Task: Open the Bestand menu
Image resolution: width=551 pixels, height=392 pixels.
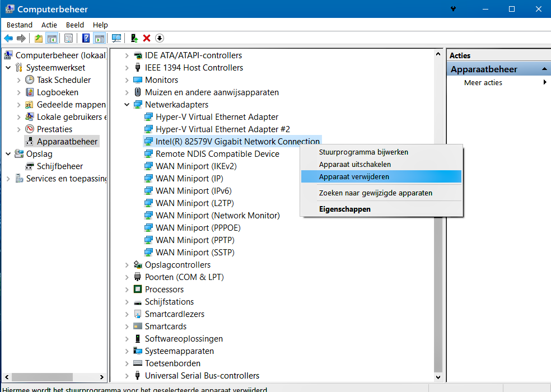Action: click(20, 25)
